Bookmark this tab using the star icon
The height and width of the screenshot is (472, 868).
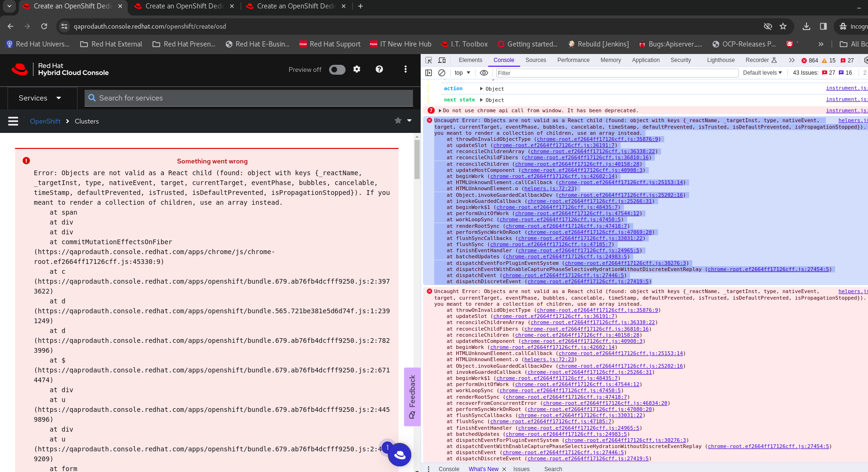coord(783,26)
